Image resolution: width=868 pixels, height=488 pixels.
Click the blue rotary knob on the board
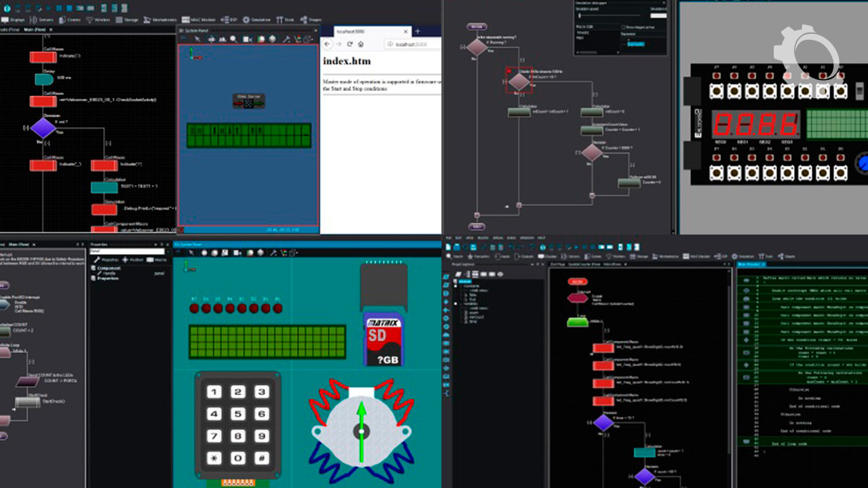[x=861, y=163]
